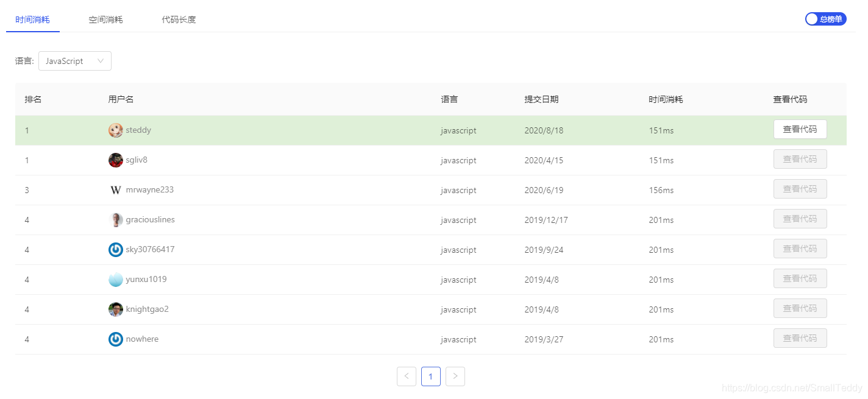Click the dropdown chevron beside JavaScript

point(100,61)
